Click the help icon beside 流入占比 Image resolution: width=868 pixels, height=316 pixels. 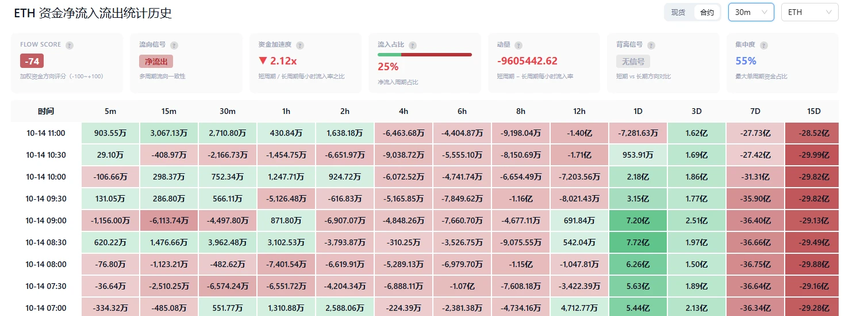[413, 45]
